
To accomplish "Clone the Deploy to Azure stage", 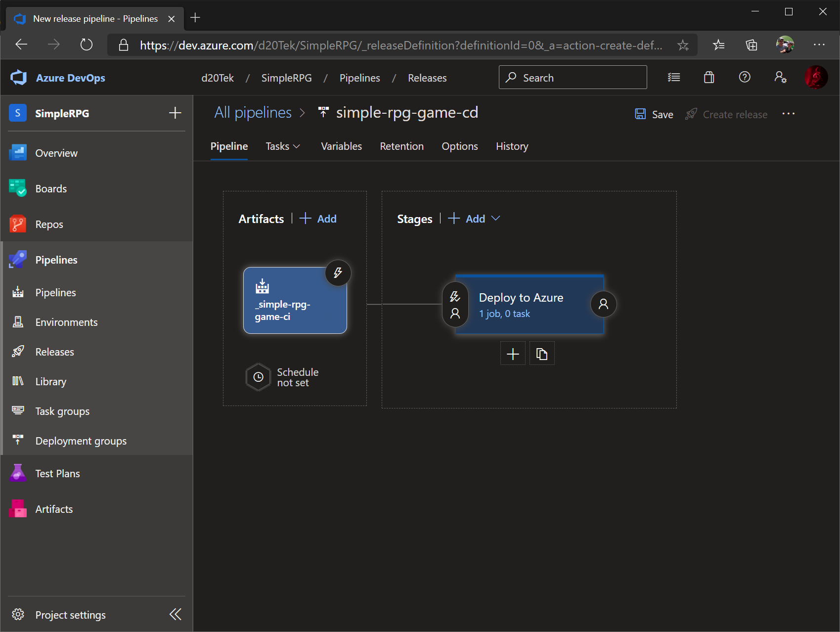I will [x=542, y=353].
